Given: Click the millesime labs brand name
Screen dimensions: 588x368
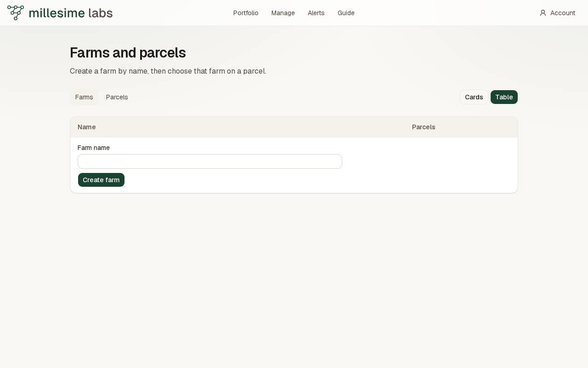Looking at the screenshot, I should (x=71, y=13).
